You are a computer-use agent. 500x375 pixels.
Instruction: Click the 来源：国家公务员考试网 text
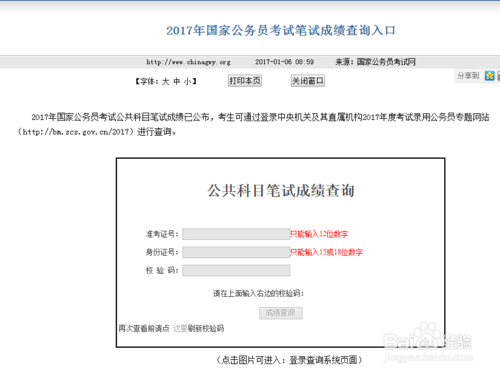point(375,62)
